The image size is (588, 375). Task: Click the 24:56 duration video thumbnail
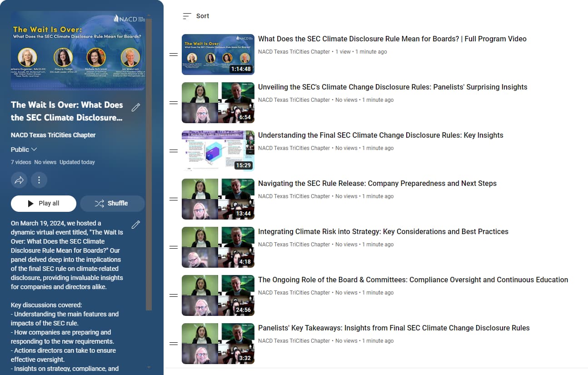coord(218,295)
